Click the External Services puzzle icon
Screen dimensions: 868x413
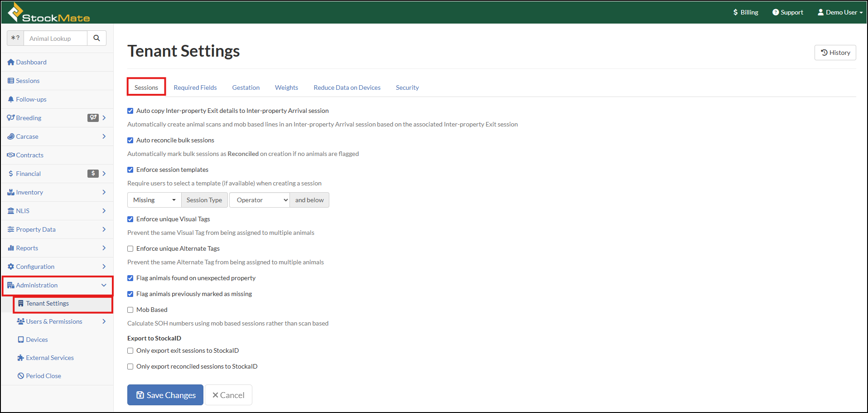pyautogui.click(x=21, y=358)
